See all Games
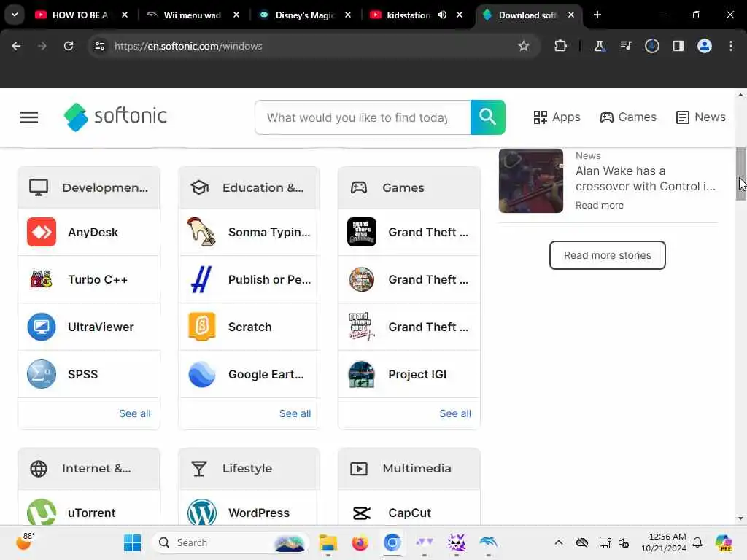The width and height of the screenshot is (747, 560). 455,413
